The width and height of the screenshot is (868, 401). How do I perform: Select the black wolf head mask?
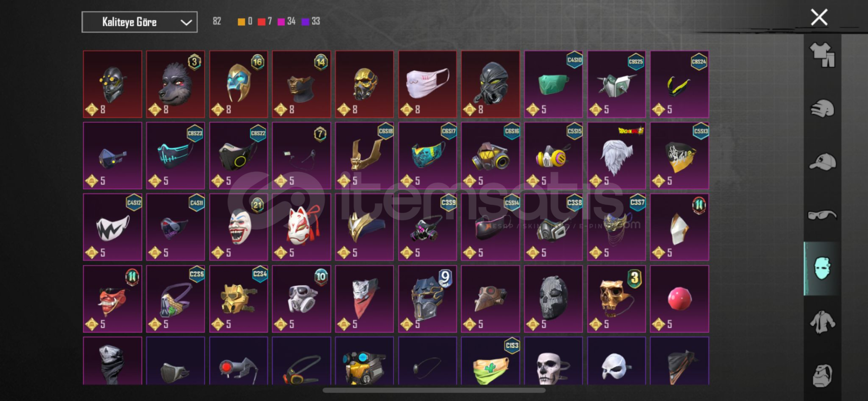(175, 84)
